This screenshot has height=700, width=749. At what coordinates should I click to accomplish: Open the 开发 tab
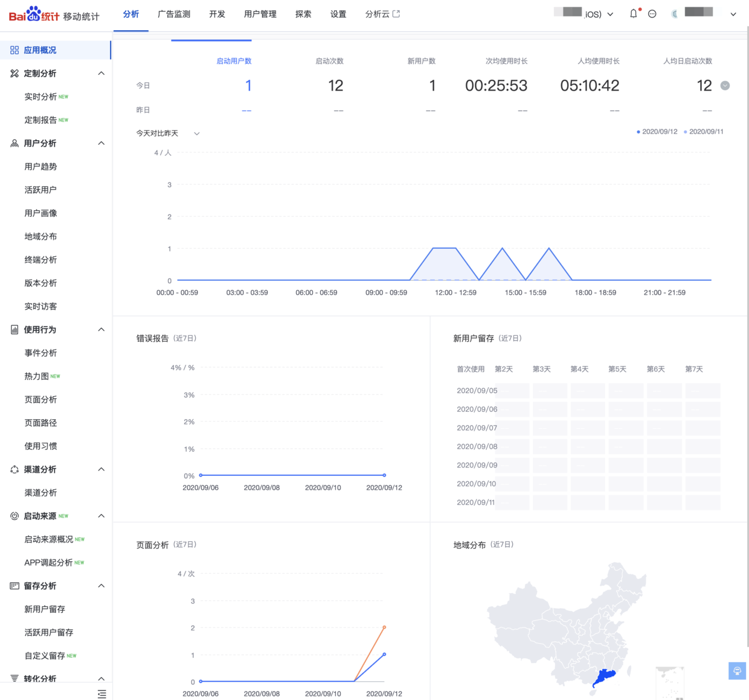(x=217, y=14)
